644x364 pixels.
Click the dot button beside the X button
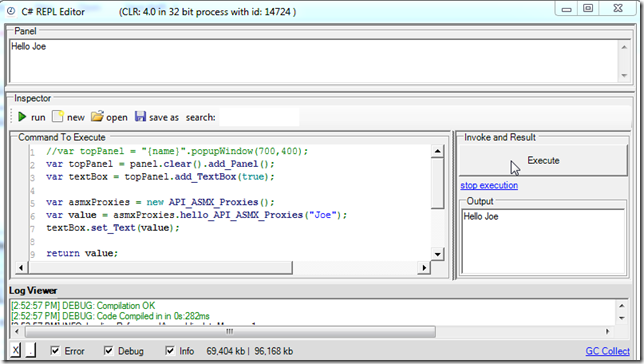(x=31, y=350)
